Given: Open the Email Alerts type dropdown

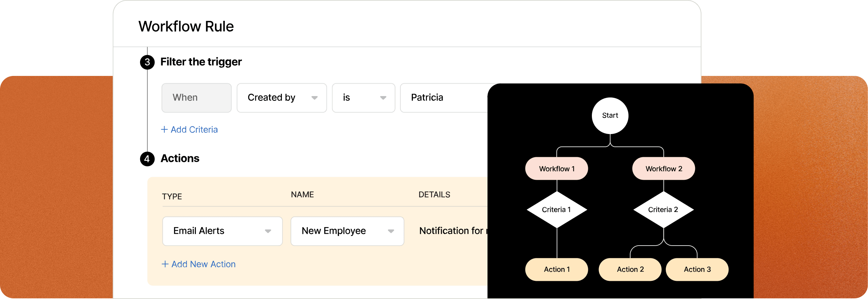Looking at the screenshot, I should [x=222, y=231].
